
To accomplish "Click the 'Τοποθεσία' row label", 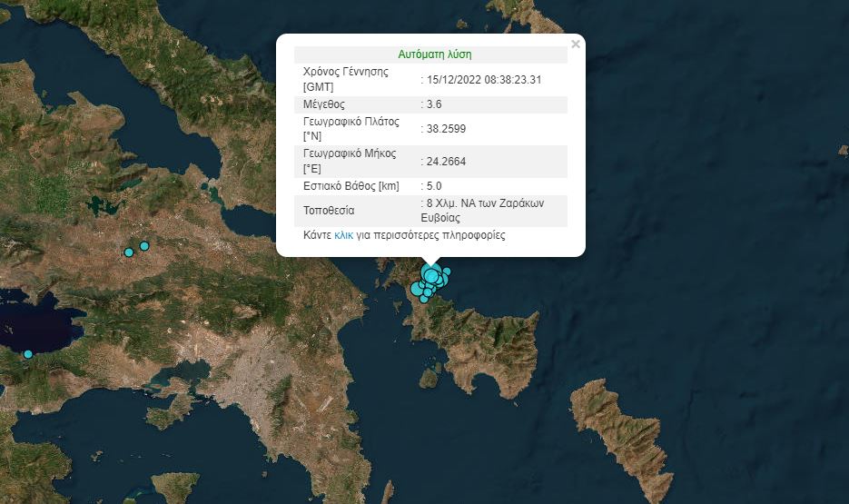I will coord(329,211).
